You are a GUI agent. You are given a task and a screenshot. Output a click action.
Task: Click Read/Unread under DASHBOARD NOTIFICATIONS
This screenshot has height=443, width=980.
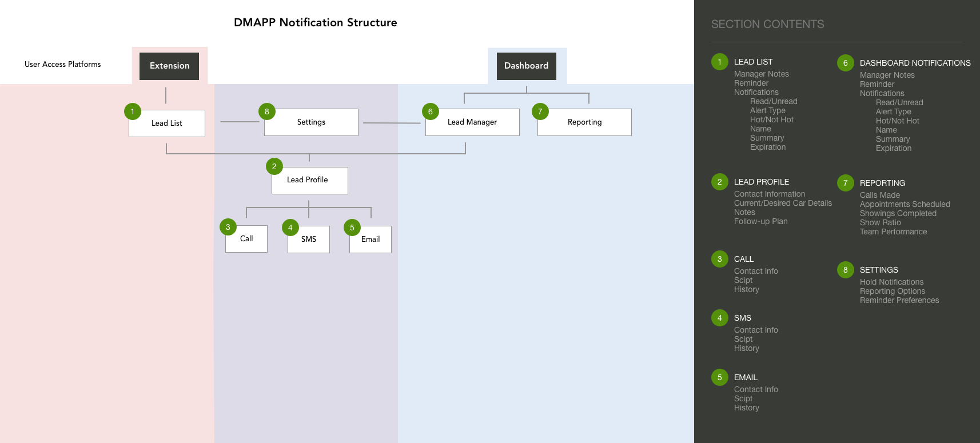(899, 102)
